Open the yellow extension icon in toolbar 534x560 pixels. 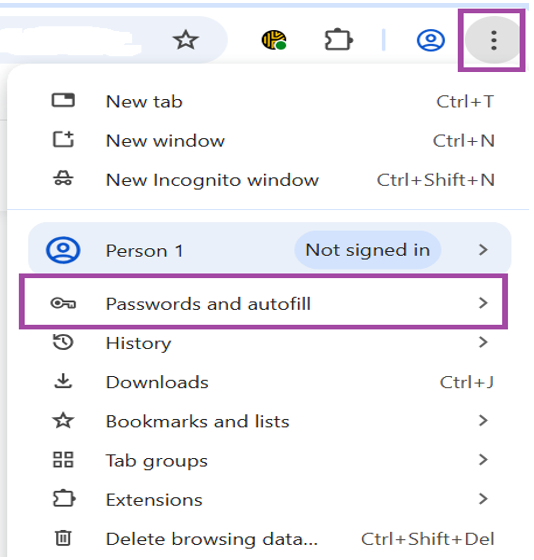pyautogui.click(x=274, y=40)
